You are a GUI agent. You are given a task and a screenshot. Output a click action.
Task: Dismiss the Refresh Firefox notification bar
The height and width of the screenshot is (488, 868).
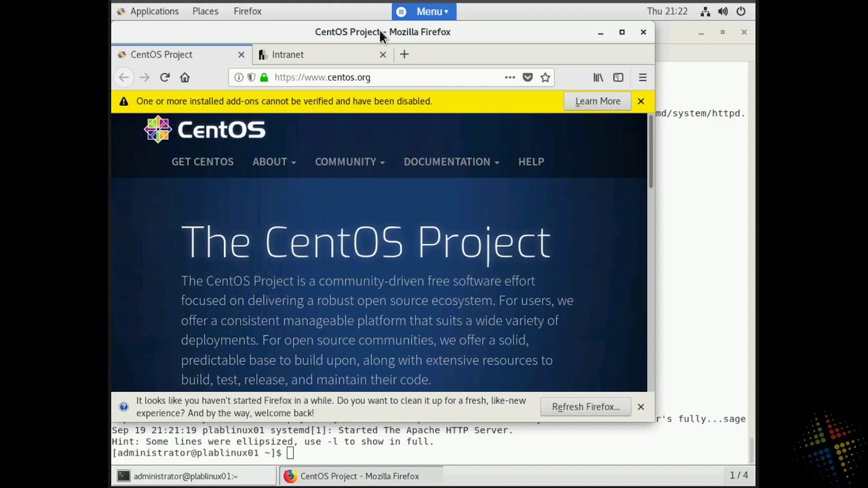click(641, 407)
